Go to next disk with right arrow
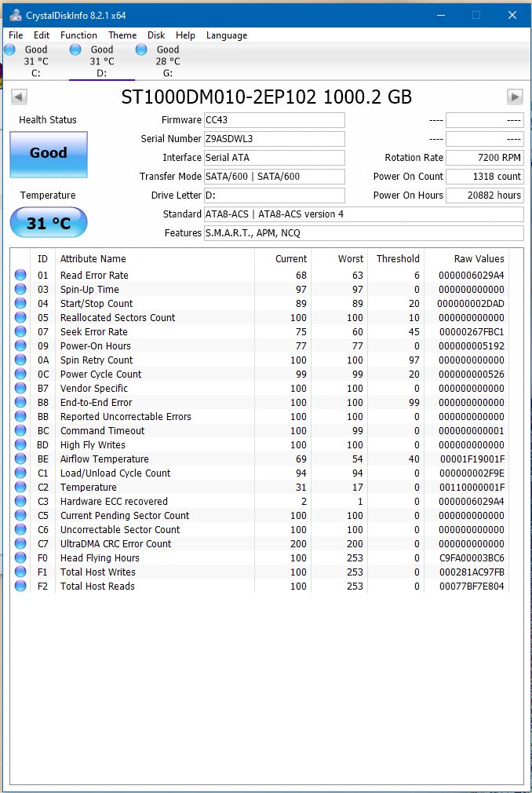The image size is (532, 793). click(x=515, y=97)
